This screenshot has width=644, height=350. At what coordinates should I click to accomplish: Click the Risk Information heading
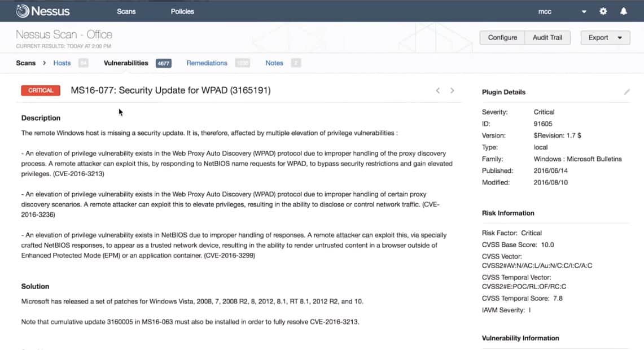point(508,213)
